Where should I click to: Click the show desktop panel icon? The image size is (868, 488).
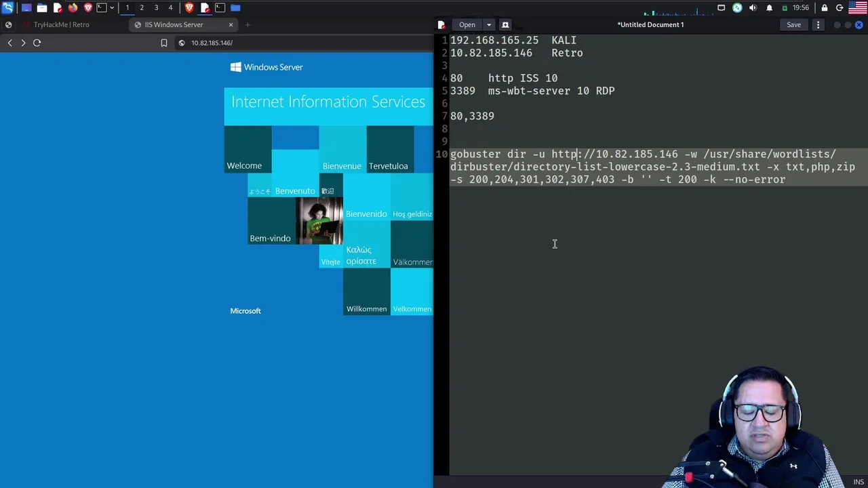pos(27,7)
